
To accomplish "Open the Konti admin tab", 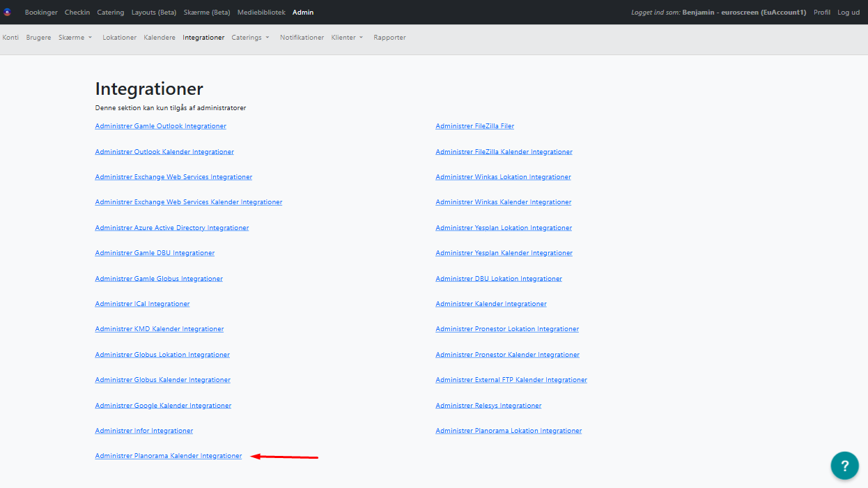I will pos(10,38).
